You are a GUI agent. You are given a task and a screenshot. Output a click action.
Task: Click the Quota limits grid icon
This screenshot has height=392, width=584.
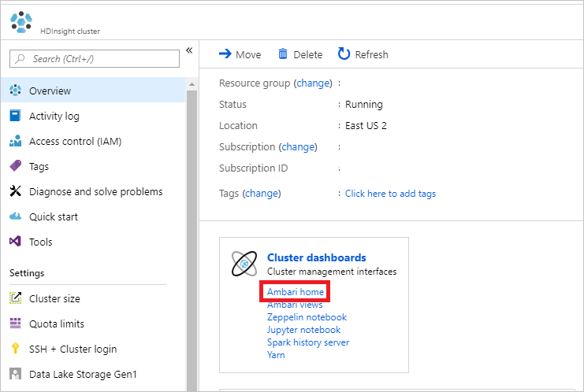pyautogui.click(x=15, y=324)
